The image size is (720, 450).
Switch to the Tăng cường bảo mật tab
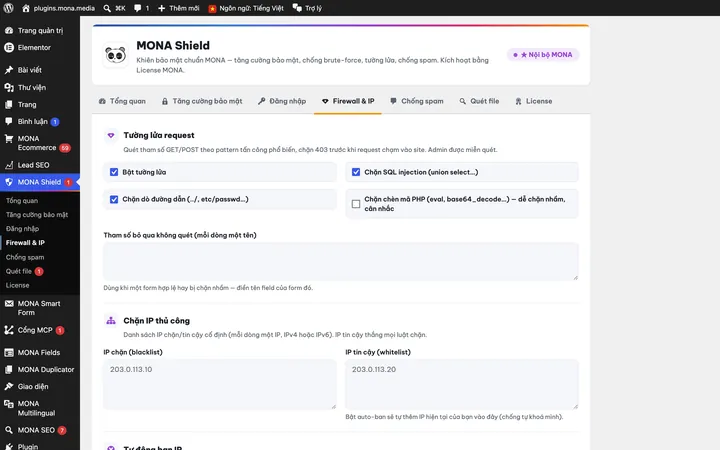tap(202, 101)
